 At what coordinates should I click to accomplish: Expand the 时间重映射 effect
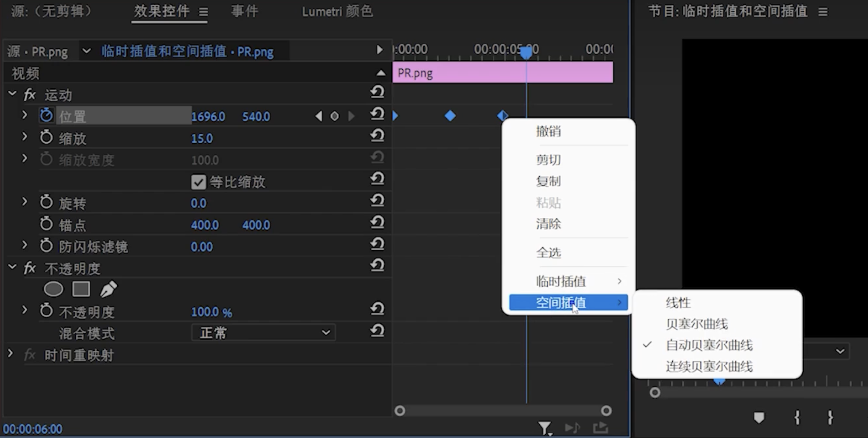pyautogui.click(x=11, y=354)
